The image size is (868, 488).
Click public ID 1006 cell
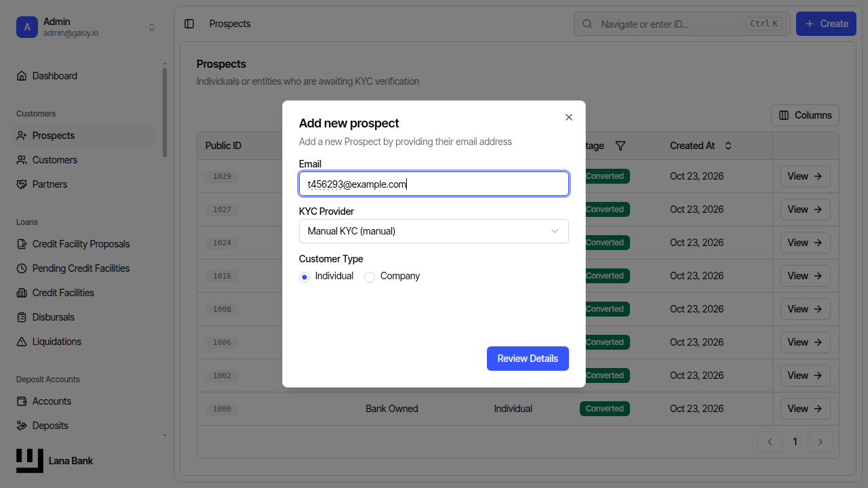click(222, 342)
